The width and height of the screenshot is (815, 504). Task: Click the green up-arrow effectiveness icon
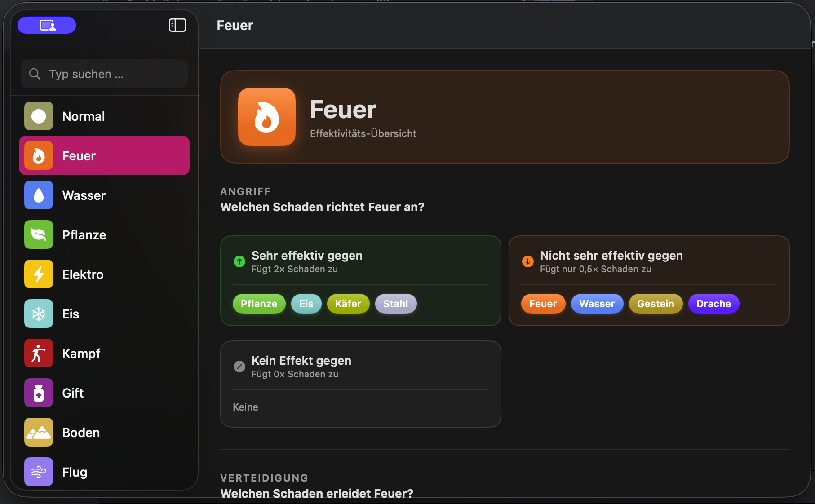pyautogui.click(x=239, y=261)
